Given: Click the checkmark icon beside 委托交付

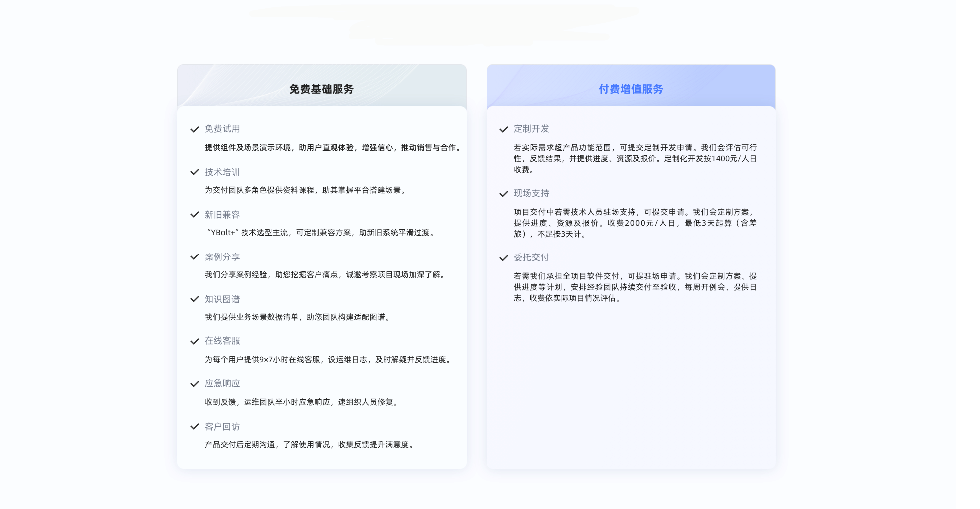Looking at the screenshot, I should [504, 258].
